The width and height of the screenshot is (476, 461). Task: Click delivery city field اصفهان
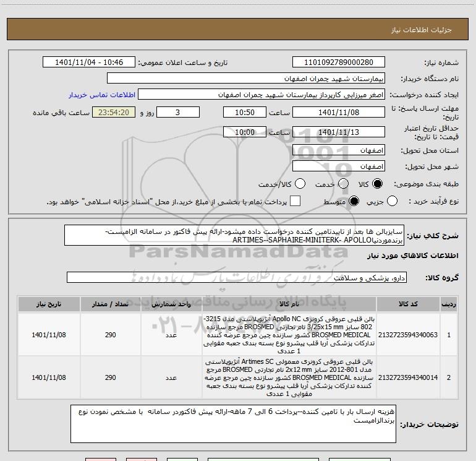coord(339,166)
